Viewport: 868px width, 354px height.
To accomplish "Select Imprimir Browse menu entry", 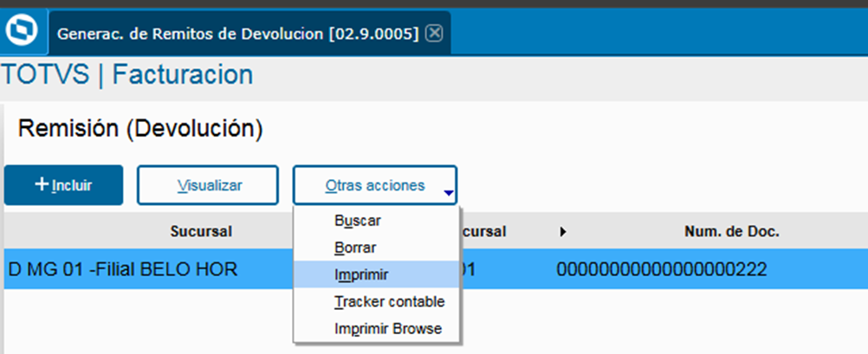I will (377, 329).
